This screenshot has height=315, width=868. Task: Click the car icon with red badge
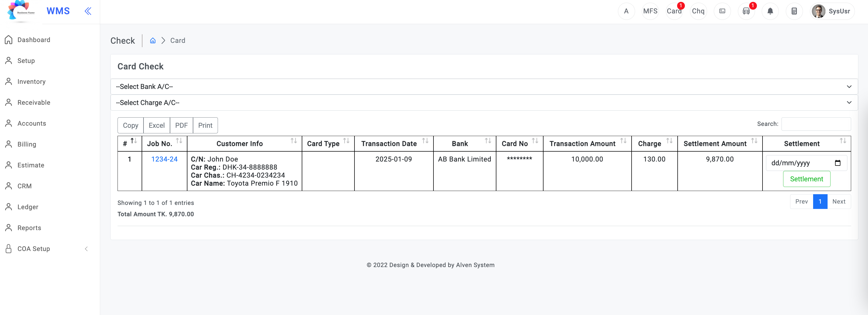coord(746,11)
